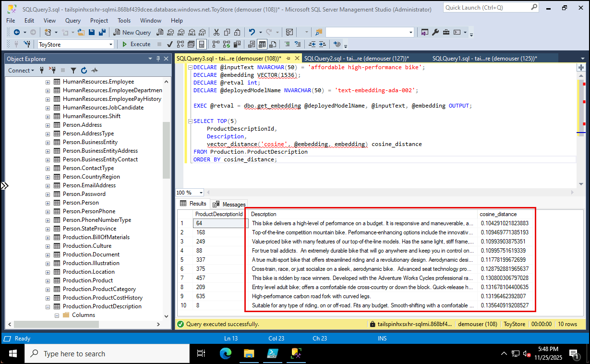The image size is (590, 364).
Task: Collapse the Production.ProductDescription node
Action: (x=47, y=306)
